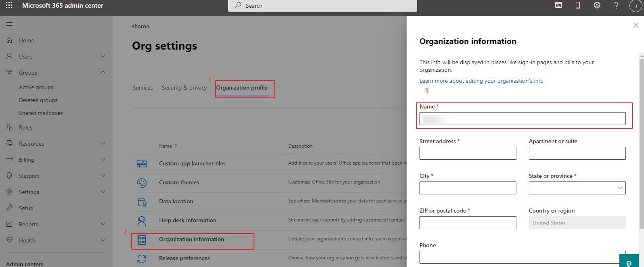Click the search magnifier icon
644x267 pixels.
point(238,5)
